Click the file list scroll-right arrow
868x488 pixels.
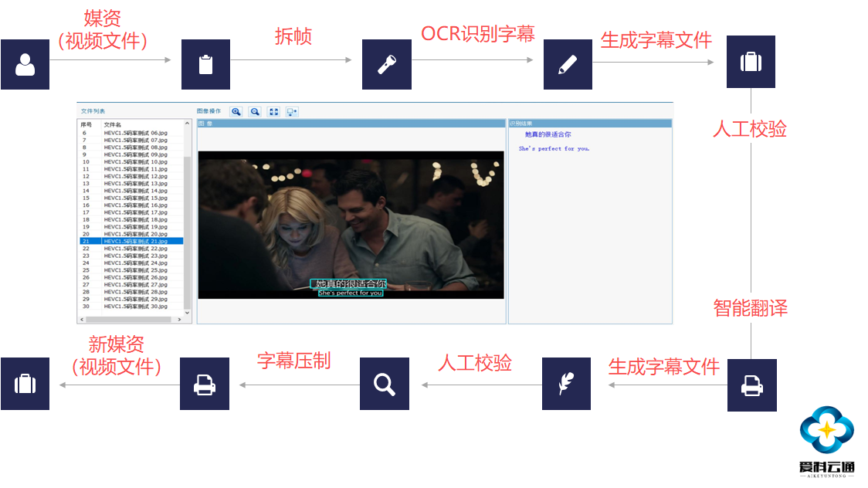tap(179, 319)
